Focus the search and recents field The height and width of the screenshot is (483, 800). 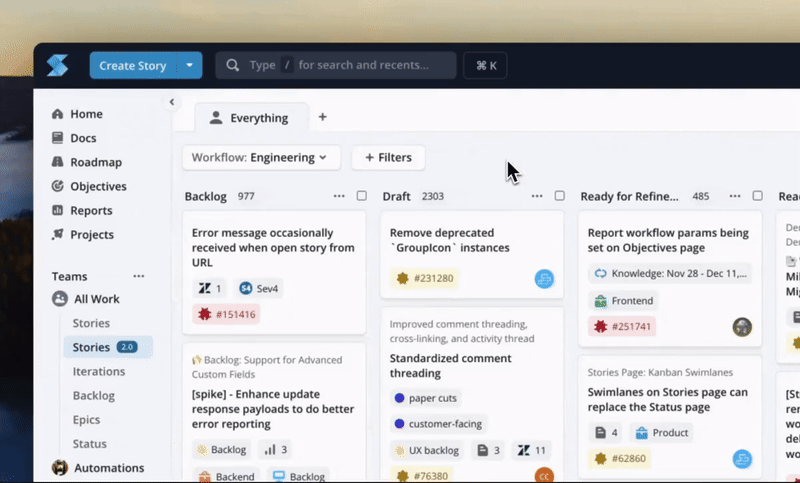tap(336, 65)
